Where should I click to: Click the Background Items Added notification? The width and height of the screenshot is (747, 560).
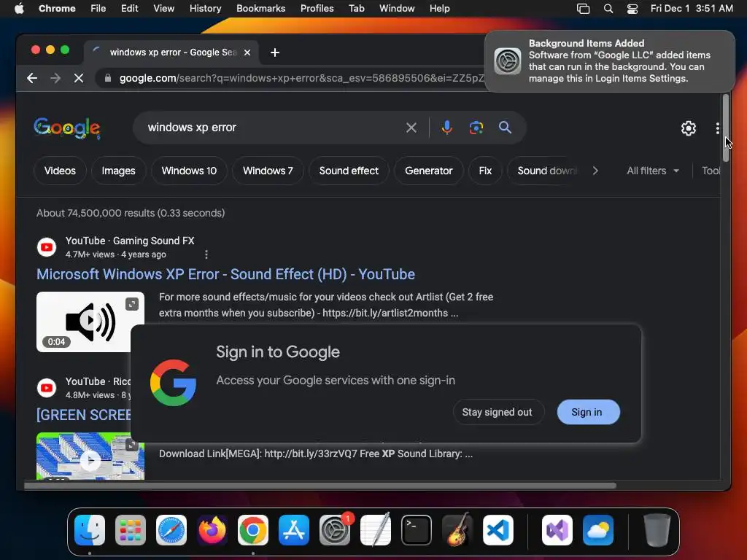click(609, 61)
